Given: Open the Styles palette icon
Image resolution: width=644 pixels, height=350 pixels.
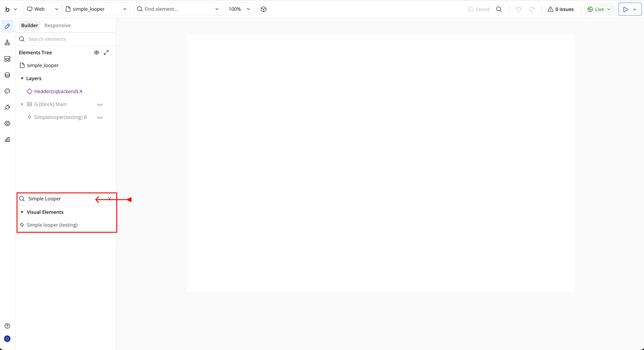Looking at the screenshot, I should [7, 91].
